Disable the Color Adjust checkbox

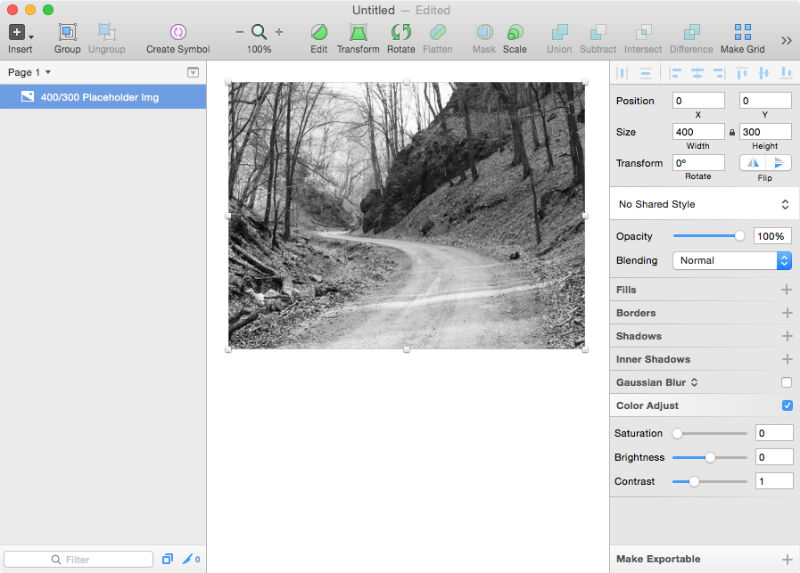786,405
